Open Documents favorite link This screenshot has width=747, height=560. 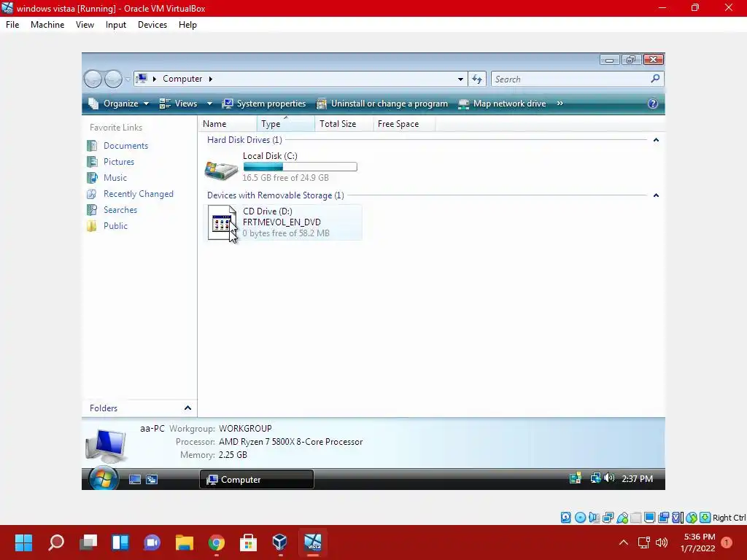tap(125, 146)
